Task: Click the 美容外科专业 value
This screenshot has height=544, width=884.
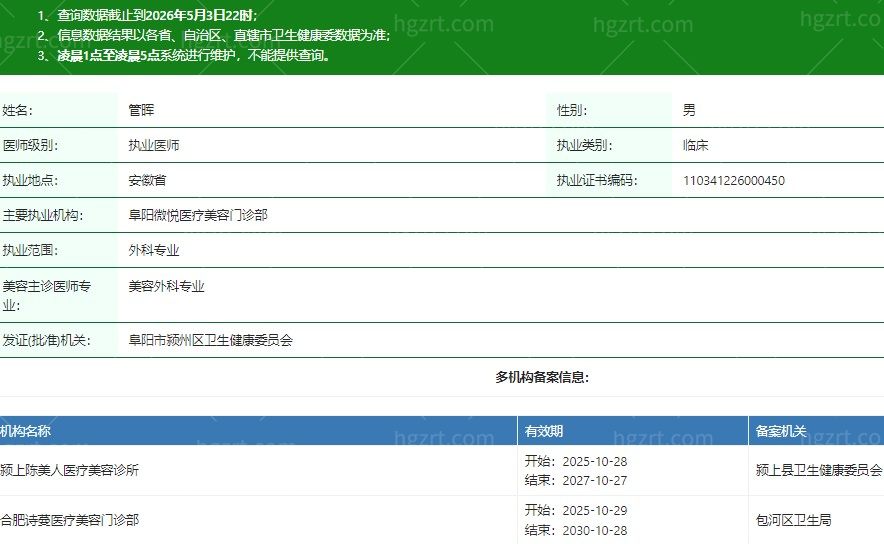Action: (166, 286)
